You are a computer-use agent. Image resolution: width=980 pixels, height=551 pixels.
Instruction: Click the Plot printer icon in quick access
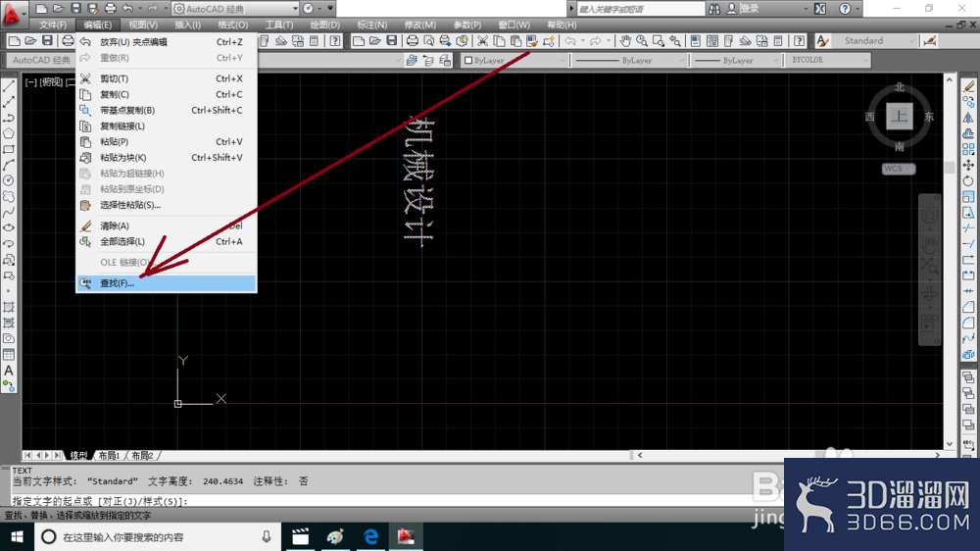point(110,9)
